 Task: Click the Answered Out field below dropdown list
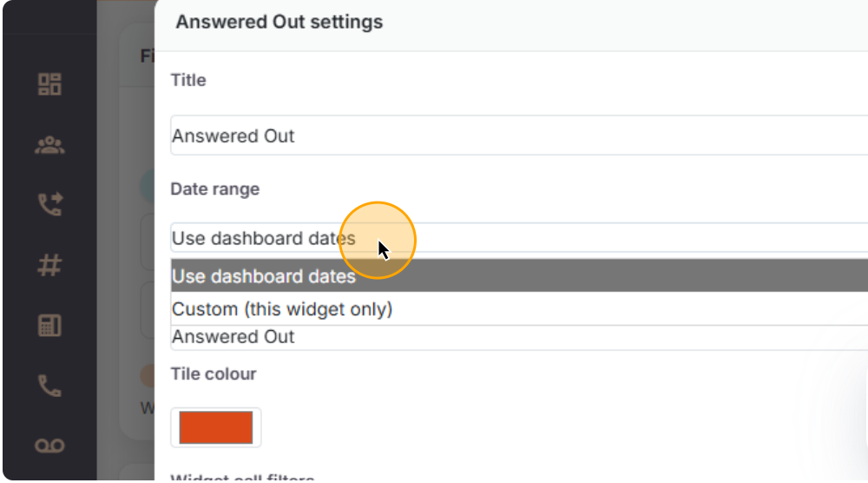click(x=517, y=337)
